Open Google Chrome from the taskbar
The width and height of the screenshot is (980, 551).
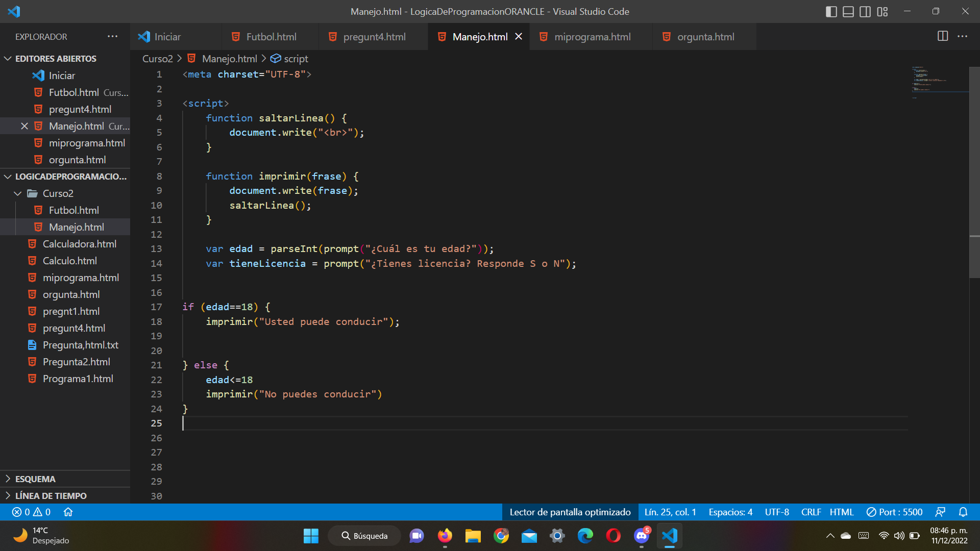pos(501,536)
